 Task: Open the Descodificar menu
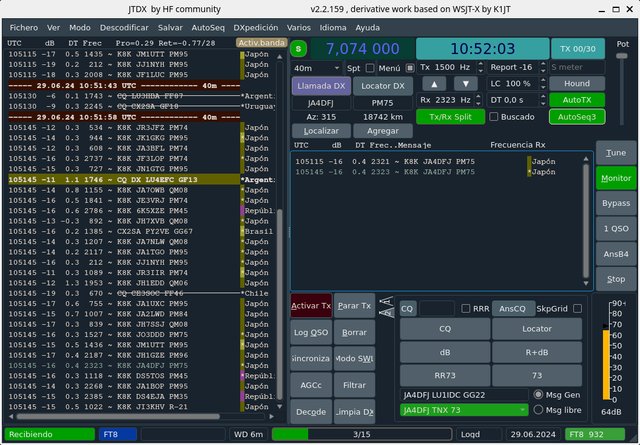[124, 28]
